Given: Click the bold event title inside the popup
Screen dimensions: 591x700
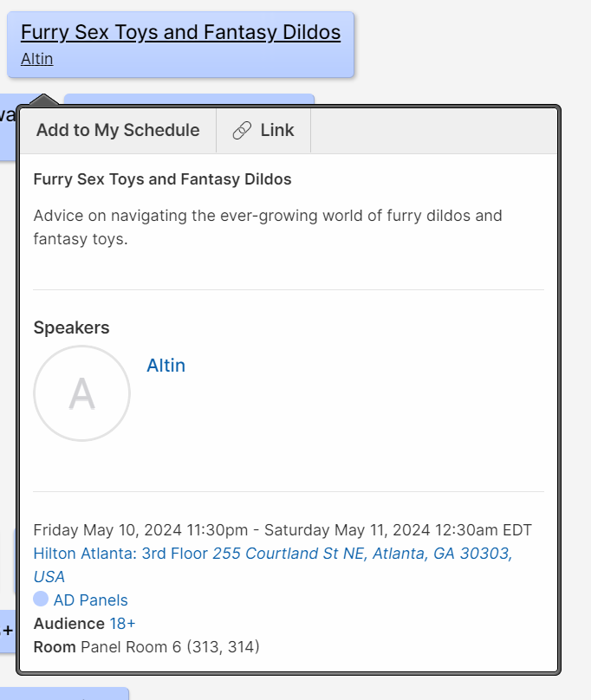Looking at the screenshot, I should click(x=162, y=179).
